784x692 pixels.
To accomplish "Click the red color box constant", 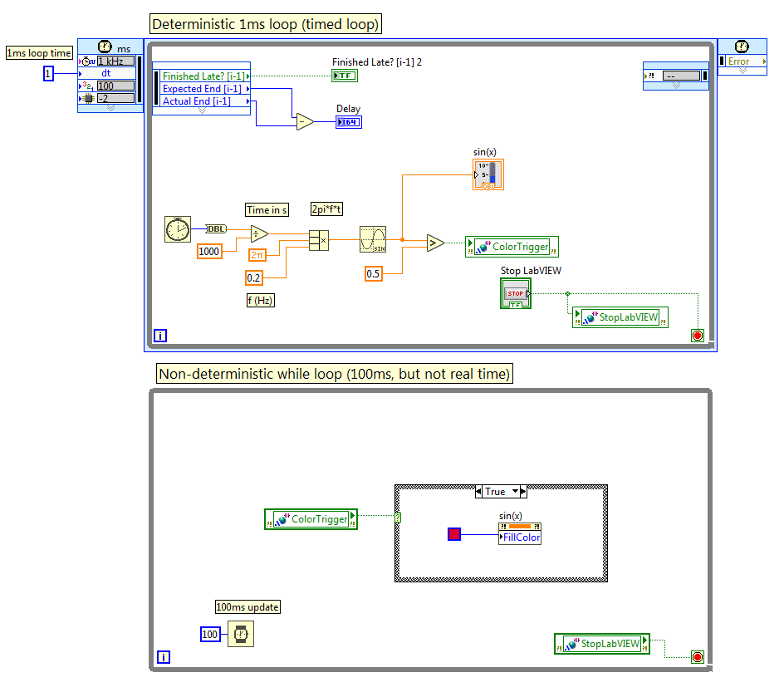I will pyautogui.click(x=454, y=534).
